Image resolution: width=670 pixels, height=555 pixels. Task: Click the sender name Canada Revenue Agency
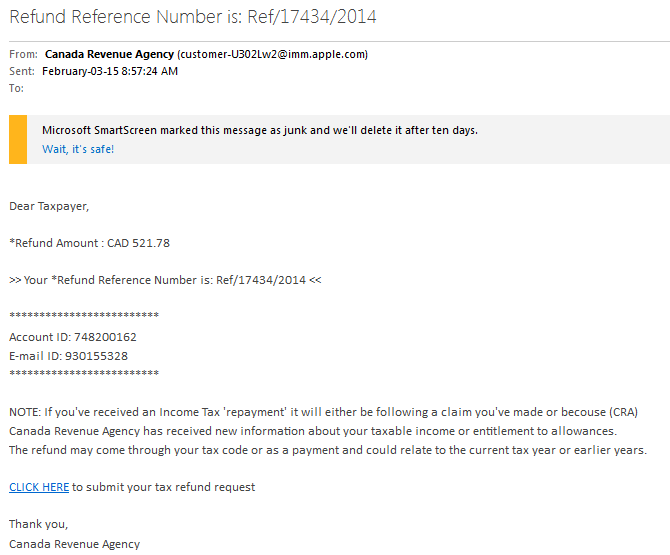click(x=109, y=54)
